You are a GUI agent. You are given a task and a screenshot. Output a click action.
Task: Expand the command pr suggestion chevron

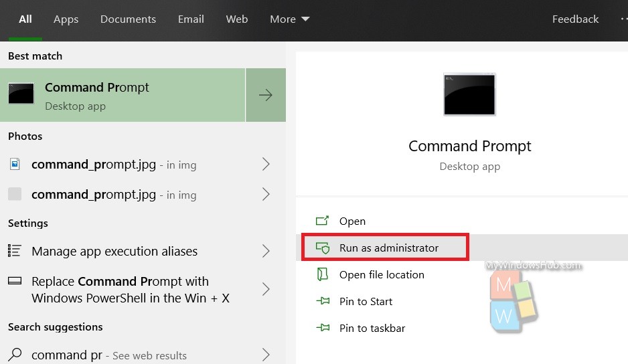pyautogui.click(x=266, y=355)
